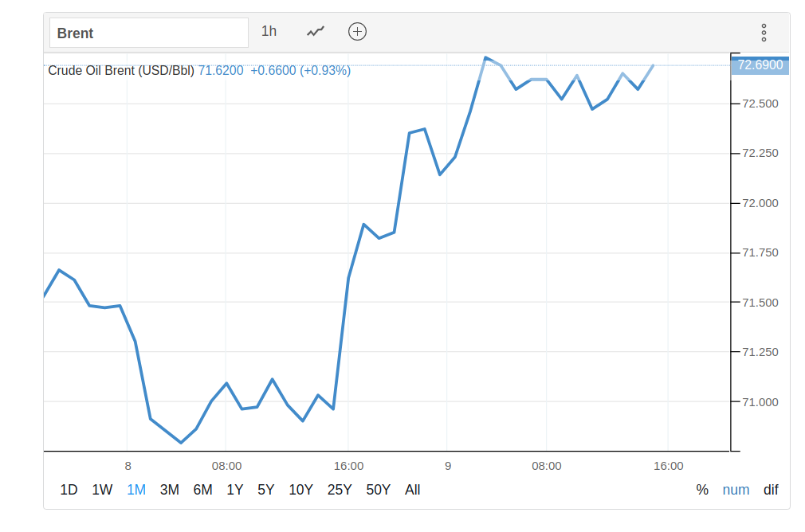Screen dimensions: 805x532
Task: Select the 1W time range
Action: tap(102, 490)
